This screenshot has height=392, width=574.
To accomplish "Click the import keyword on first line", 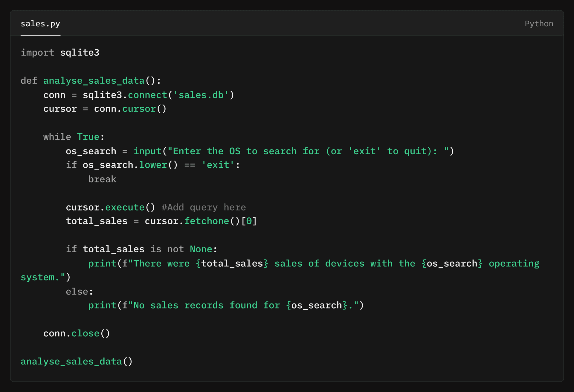I will [x=37, y=53].
